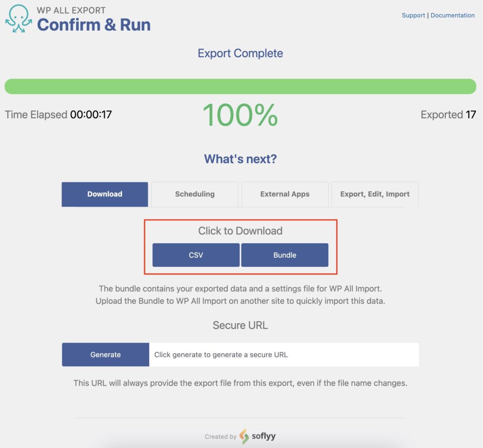483x448 pixels.
Task: Switch to the Download tab
Action: pyautogui.click(x=104, y=194)
